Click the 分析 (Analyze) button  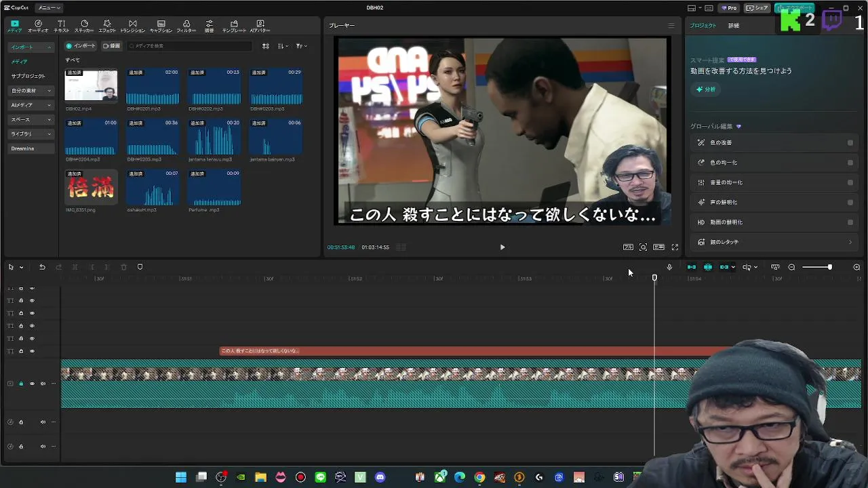[705, 89]
